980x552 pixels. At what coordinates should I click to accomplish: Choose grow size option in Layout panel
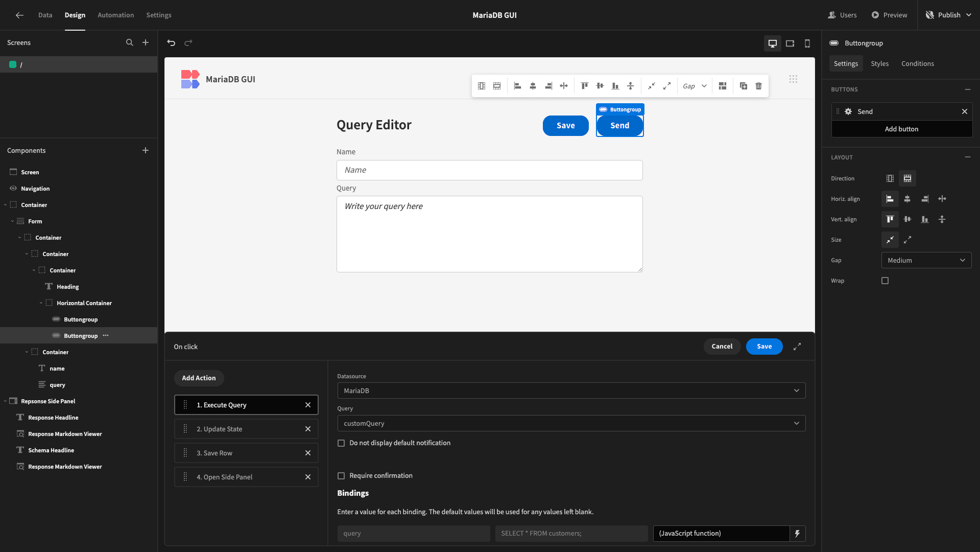907,240
